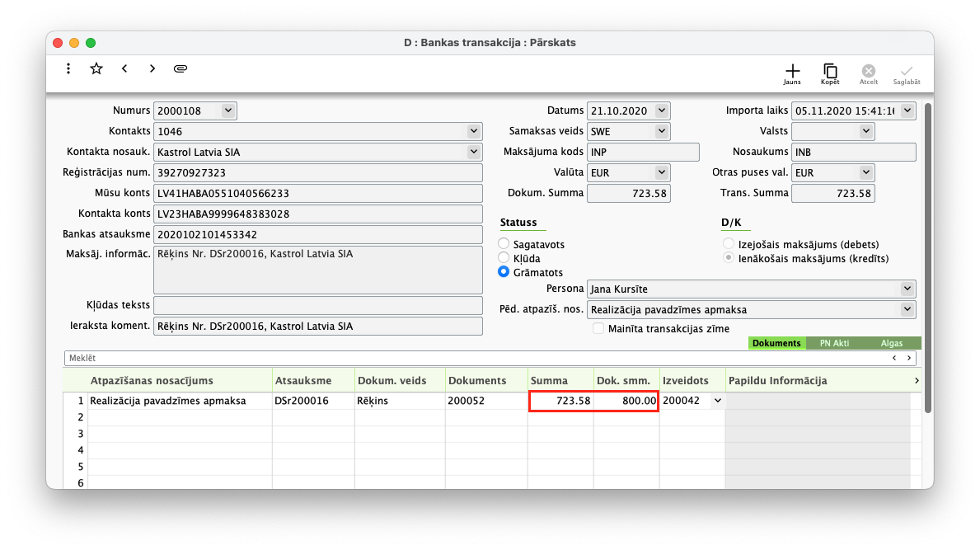Mark record as favorite with star icon

96,69
